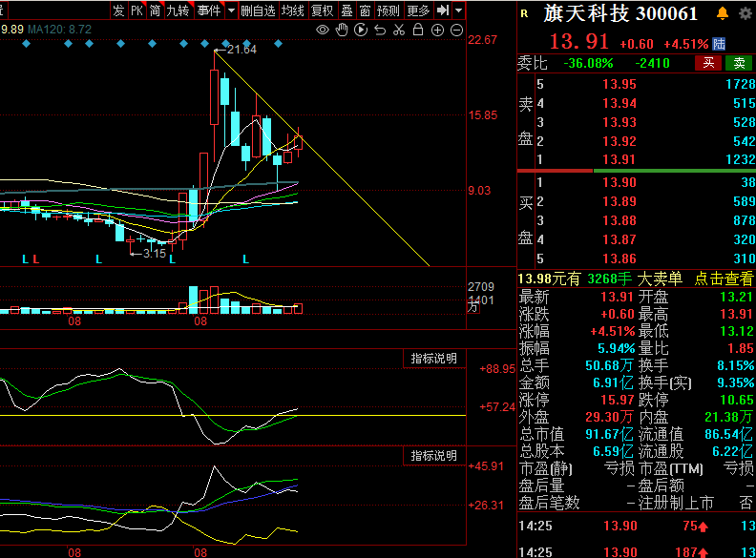
Task: Click the 涨停 15.97 value
Action: [x=618, y=400]
